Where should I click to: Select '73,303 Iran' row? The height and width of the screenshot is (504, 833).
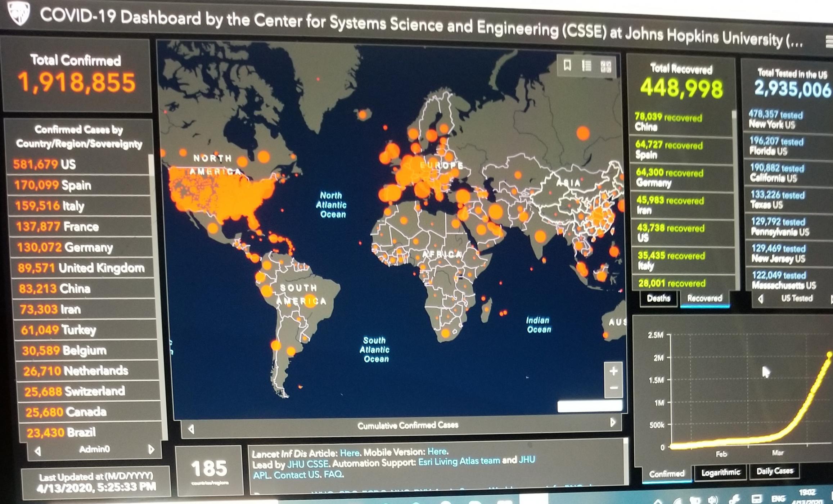click(85, 309)
